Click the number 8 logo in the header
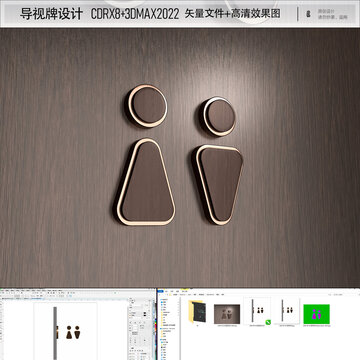 tap(308, 14)
